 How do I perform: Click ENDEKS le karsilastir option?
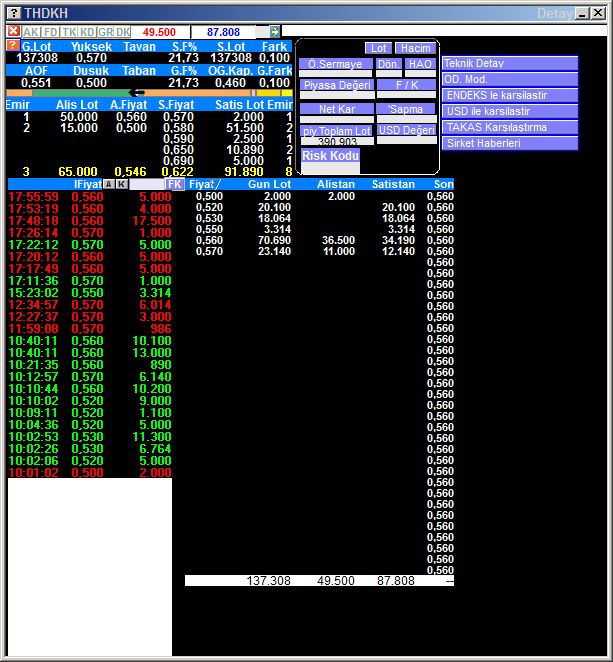[510, 95]
